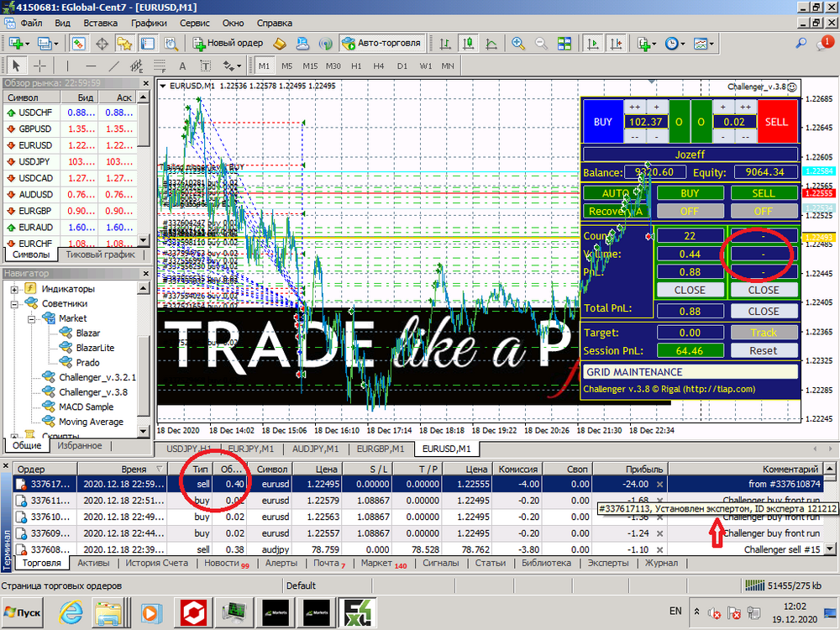Switch timeframe to H4
Image resolution: width=840 pixels, height=630 pixels.
click(379, 66)
